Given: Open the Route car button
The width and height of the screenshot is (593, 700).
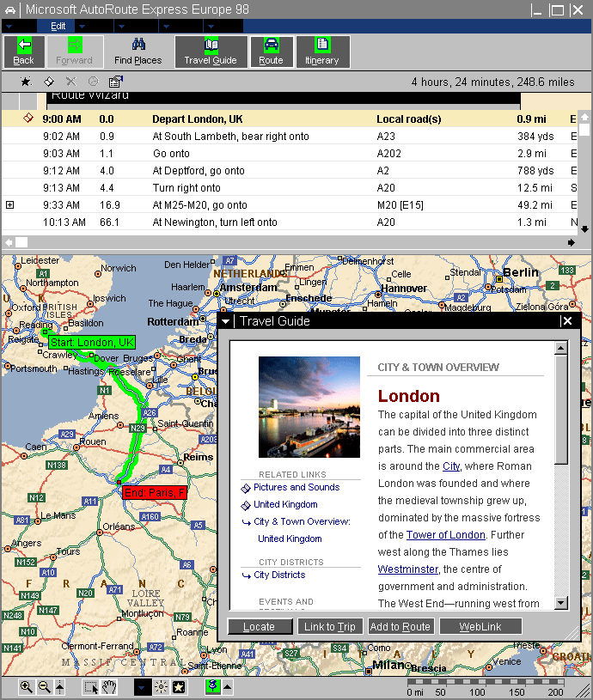Looking at the screenshot, I should [272, 52].
